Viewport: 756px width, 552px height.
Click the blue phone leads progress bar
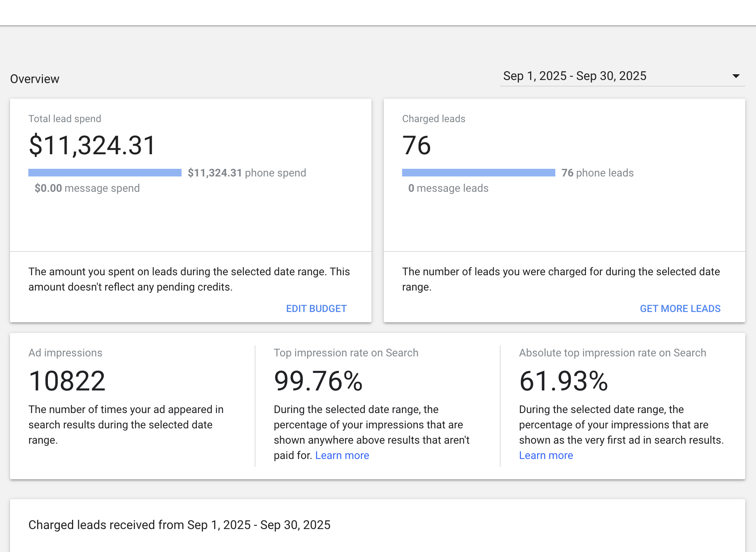tap(478, 173)
